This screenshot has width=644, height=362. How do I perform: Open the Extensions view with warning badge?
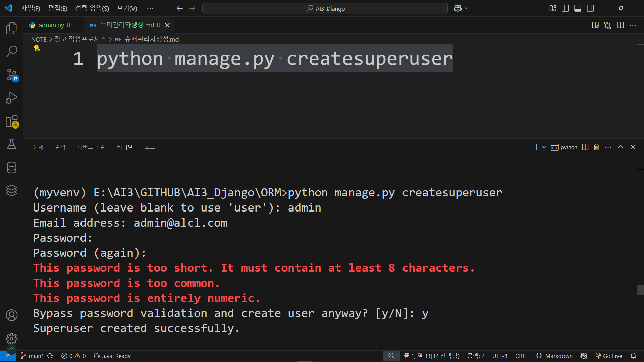coord(11,121)
